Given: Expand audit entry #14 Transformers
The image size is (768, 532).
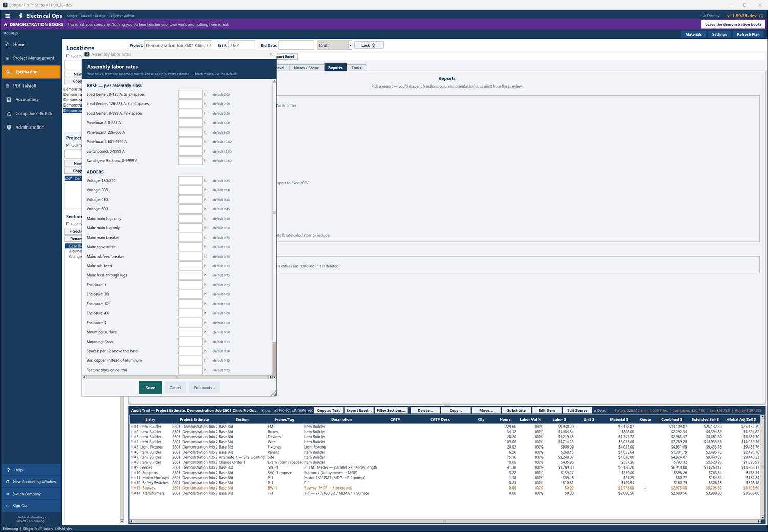Looking at the screenshot, I should (132, 493).
